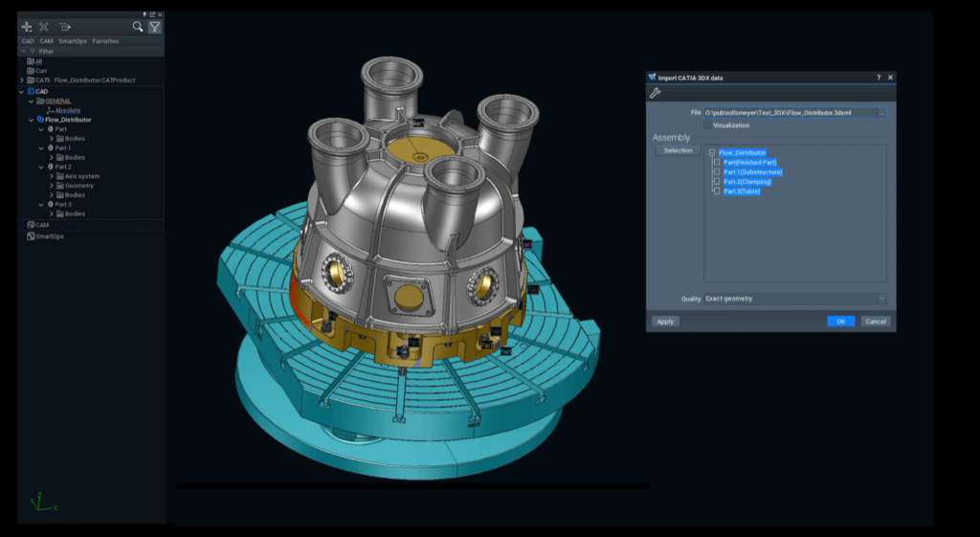Click the Import CATIA 3DX dialog title icon
Screen dimensions: 980x537
(x=652, y=78)
